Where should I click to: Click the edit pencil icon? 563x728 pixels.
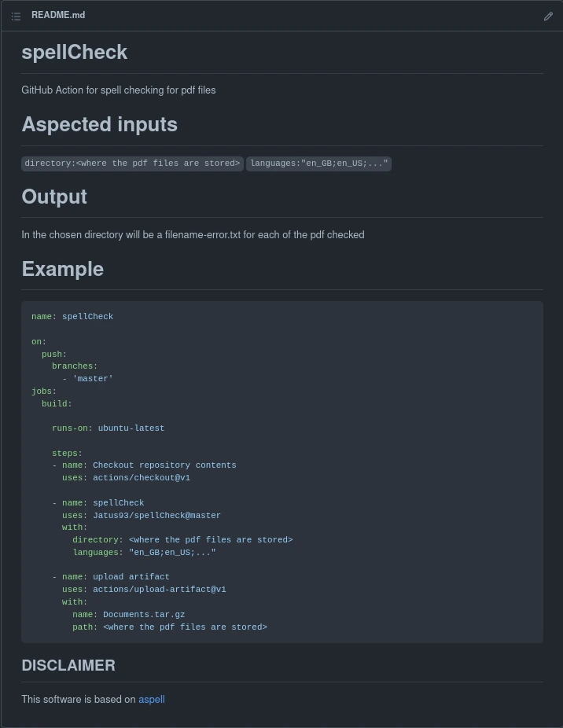548,16
